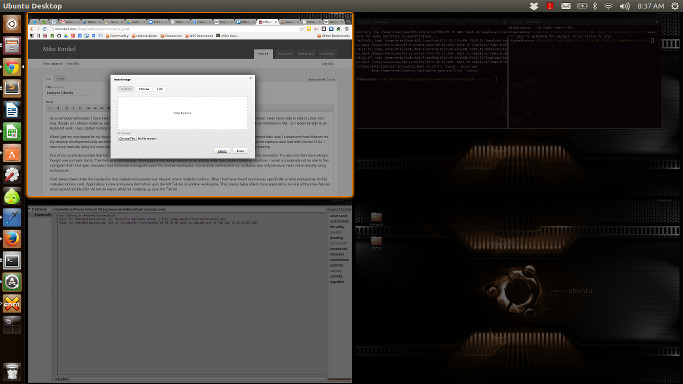The width and height of the screenshot is (683, 384).
Task: Open the Dropbox indicator in top panel
Action: click(x=534, y=6)
